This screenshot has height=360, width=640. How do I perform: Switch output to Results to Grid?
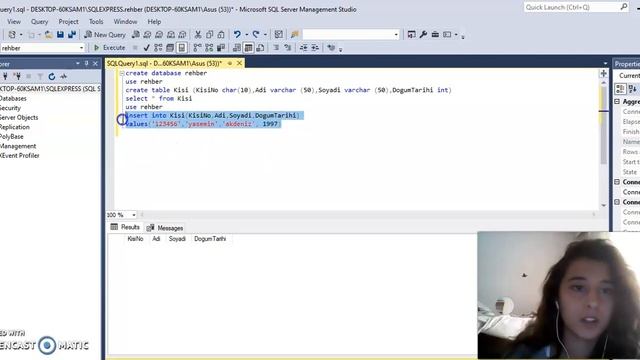click(x=248, y=48)
